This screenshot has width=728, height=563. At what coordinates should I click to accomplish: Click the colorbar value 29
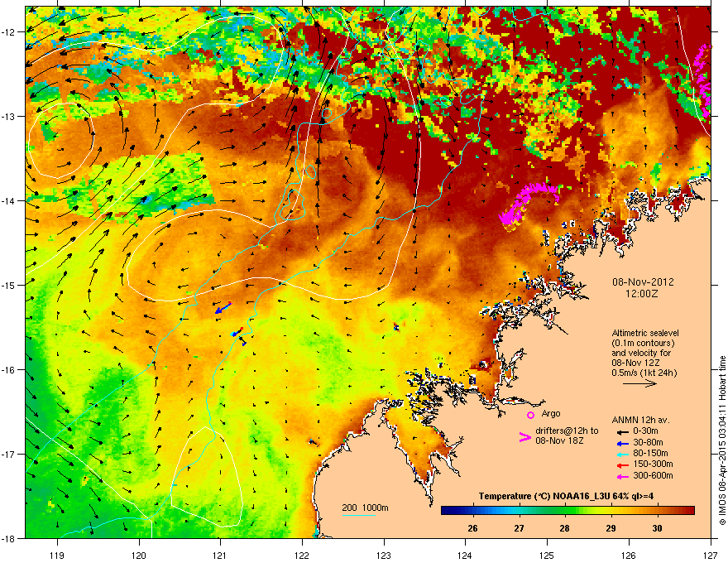(611, 528)
